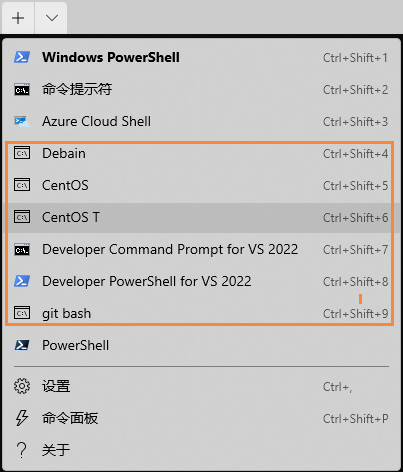Screen dimensions: 403x472
Task: Click the settings gear icon
Action: pyautogui.click(x=22, y=386)
